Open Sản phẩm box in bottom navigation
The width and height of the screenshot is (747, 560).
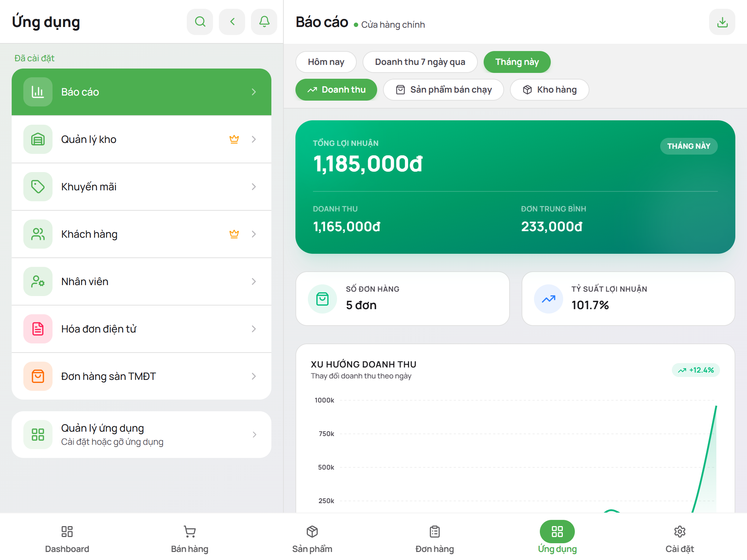click(x=312, y=539)
